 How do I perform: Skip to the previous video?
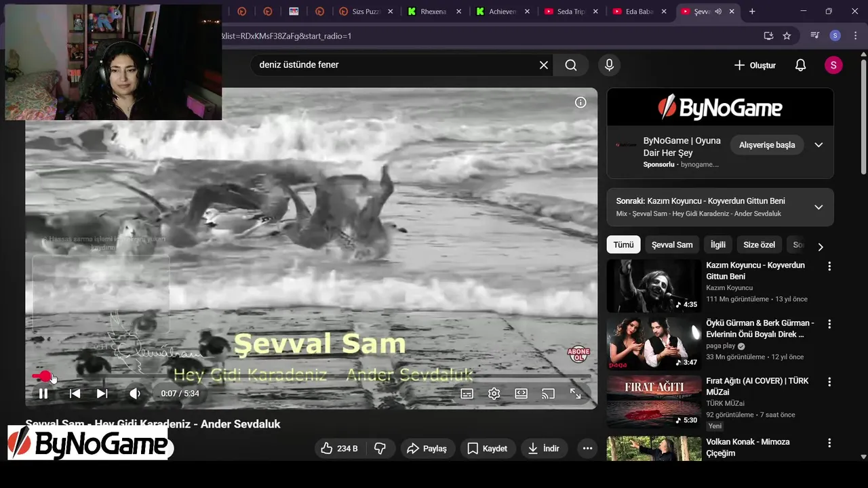(75, 394)
